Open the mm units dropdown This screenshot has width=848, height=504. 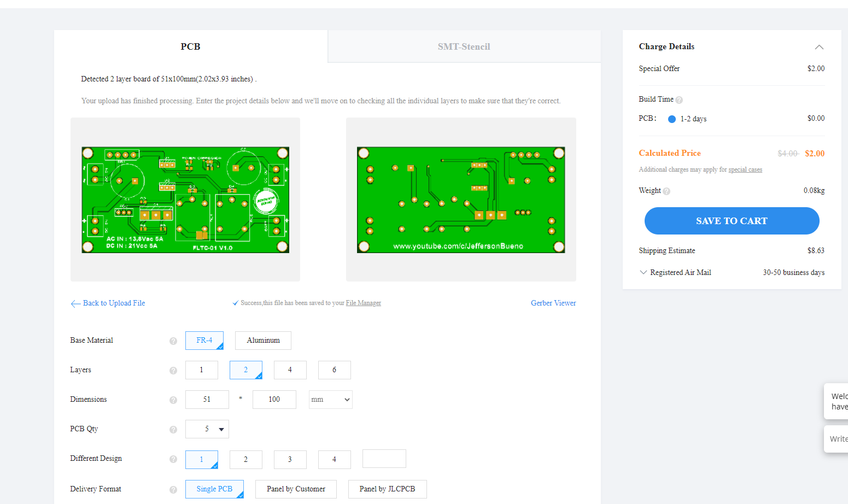(331, 400)
